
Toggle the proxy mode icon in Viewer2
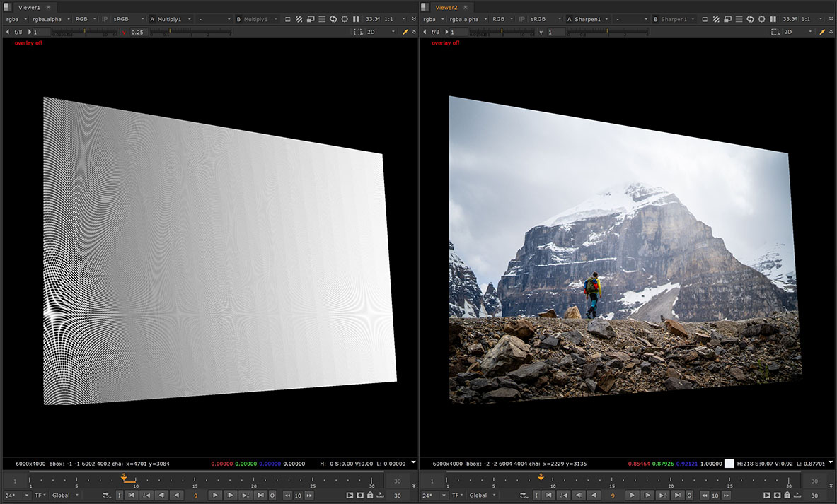tap(728, 19)
